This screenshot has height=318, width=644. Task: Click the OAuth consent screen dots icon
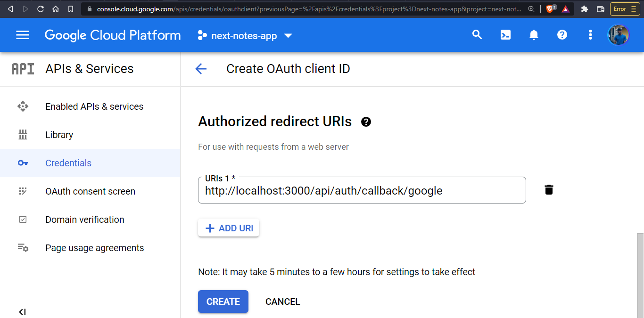23,191
